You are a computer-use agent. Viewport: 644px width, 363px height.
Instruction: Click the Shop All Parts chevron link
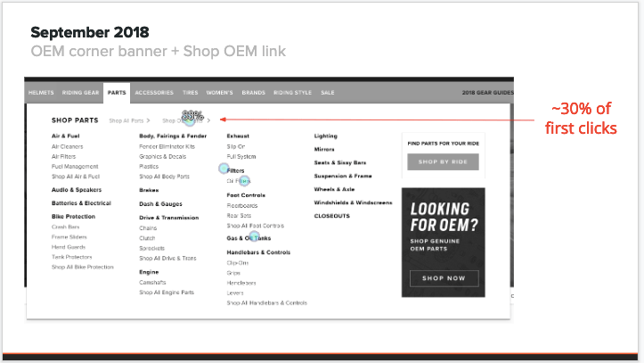click(129, 120)
